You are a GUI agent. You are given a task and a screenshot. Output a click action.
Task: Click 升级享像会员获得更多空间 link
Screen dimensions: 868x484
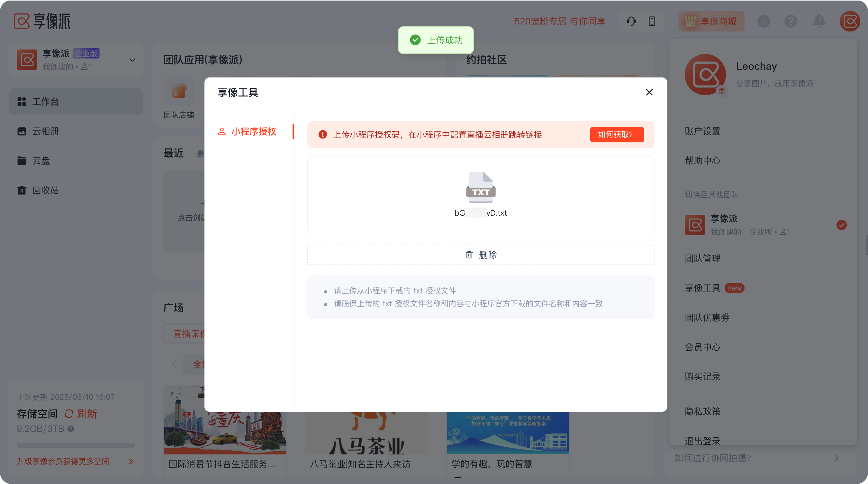pos(63,461)
